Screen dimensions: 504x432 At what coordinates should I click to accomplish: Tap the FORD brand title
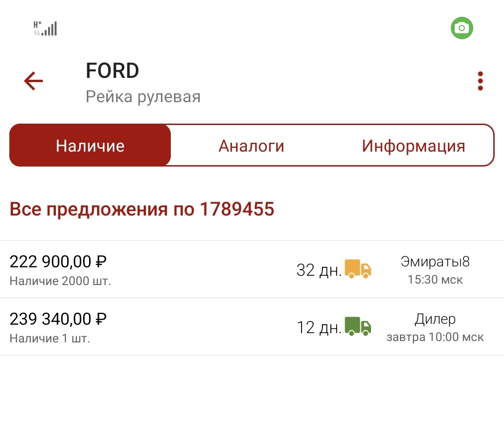pos(112,71)
